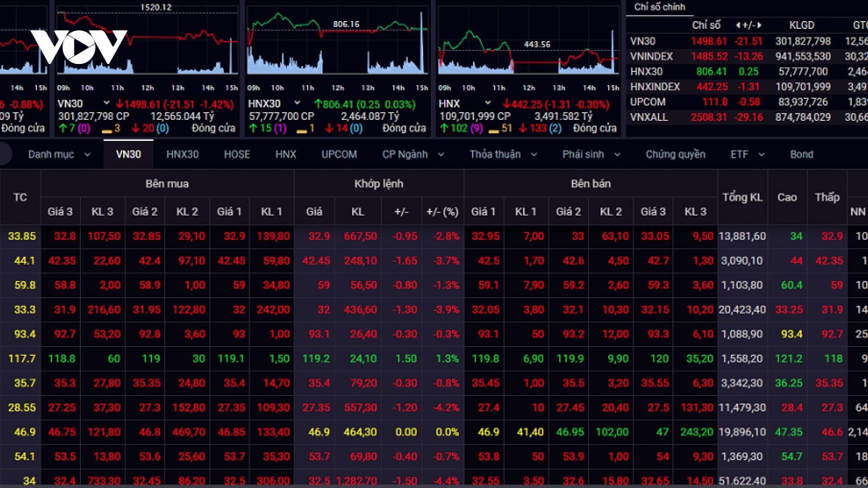Open the Bond tab
The width and height of the screenshot is (868, 488).
tap(802, 155)
